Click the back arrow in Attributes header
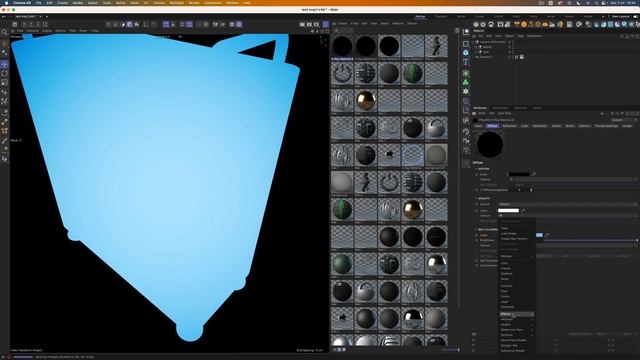This screenshot has height=360, width=640. pyautogui.click(x=602, y=113)
